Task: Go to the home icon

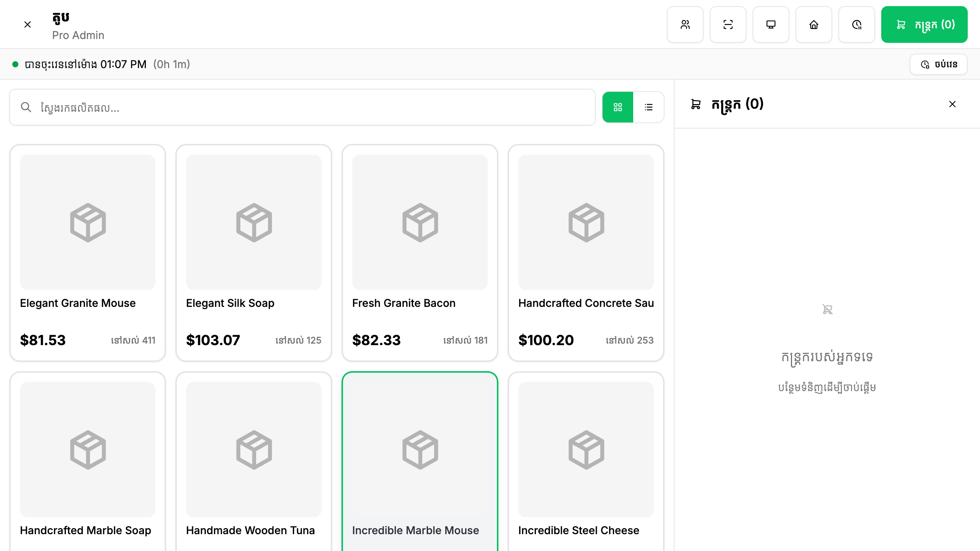Action: coord(814,24)
